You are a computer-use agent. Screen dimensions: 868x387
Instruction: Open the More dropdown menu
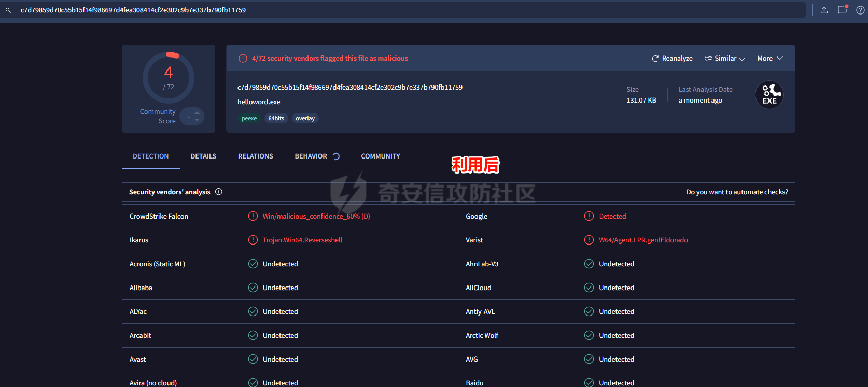pyautogui.click(x=769, y=59)
